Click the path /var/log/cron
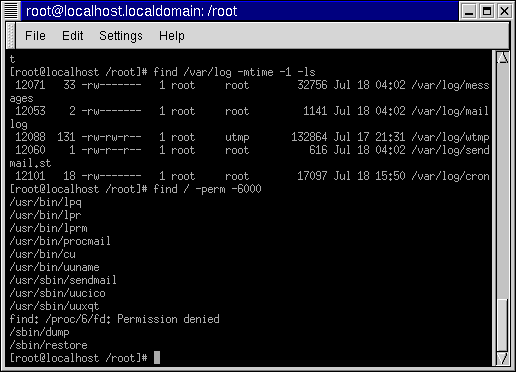The height and width of the screenshot is (372, 516). pos(450,176)
